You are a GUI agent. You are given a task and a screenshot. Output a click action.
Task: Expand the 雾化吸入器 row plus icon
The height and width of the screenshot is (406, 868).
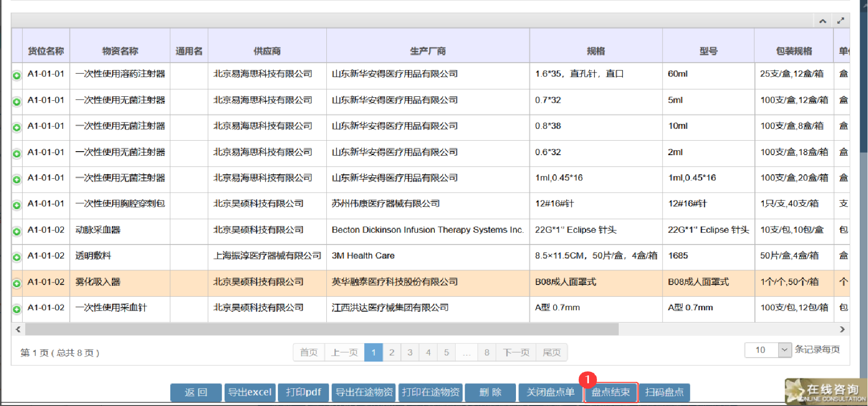coord(17,284)
